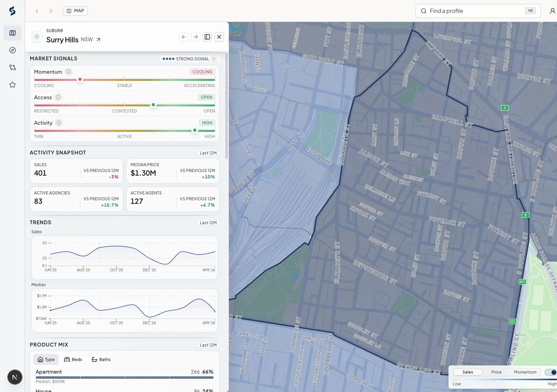The image size is (557, 392).
Task: Click the STRONG SIGNAL label
Action: click(x=192, y=59)
